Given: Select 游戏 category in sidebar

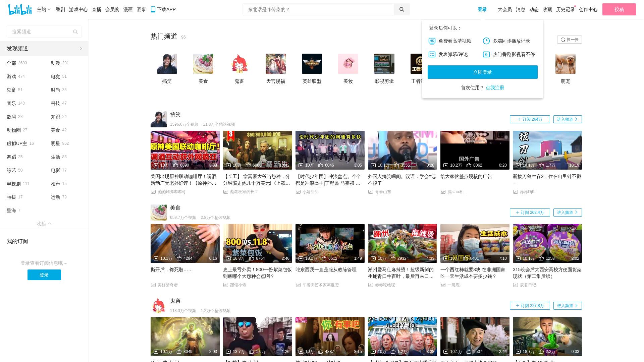Looking at the screenshot, I should point(16,76).
